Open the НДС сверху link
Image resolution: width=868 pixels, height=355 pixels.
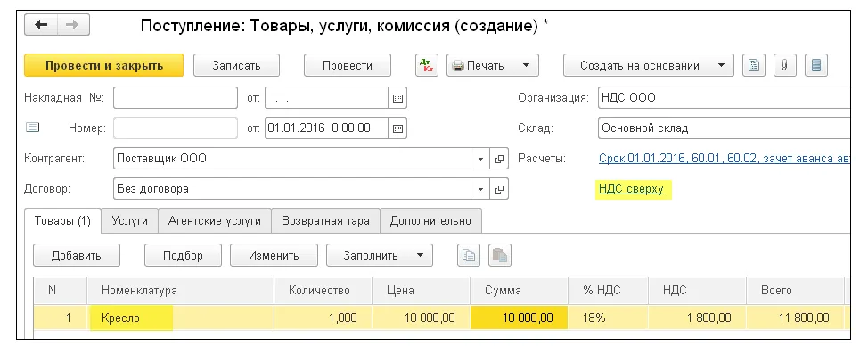pyautogui.click(x=631, y=189)
